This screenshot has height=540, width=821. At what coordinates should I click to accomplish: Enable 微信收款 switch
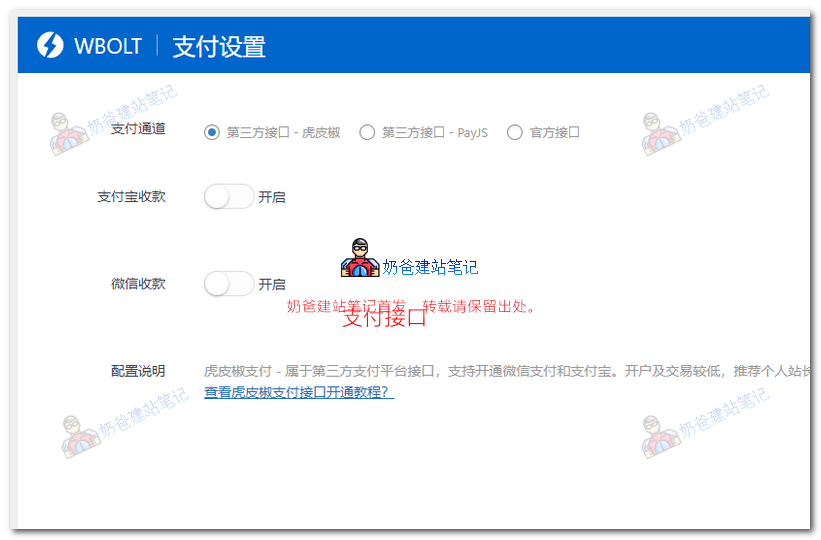click(x=229, y=284)
